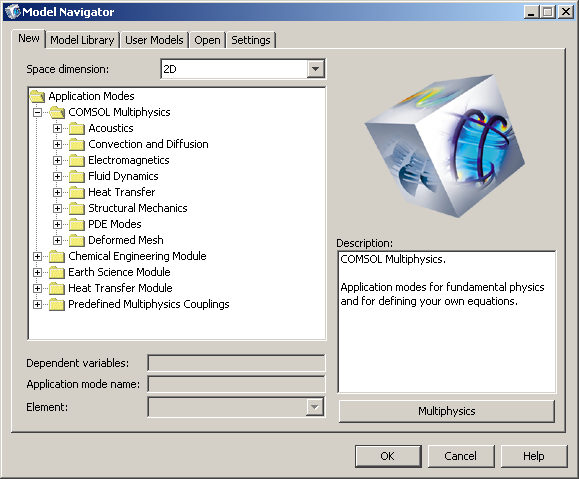Close the Model Navigator window
Viewport: 579px width, 479px height.
[x=565, y=12]
